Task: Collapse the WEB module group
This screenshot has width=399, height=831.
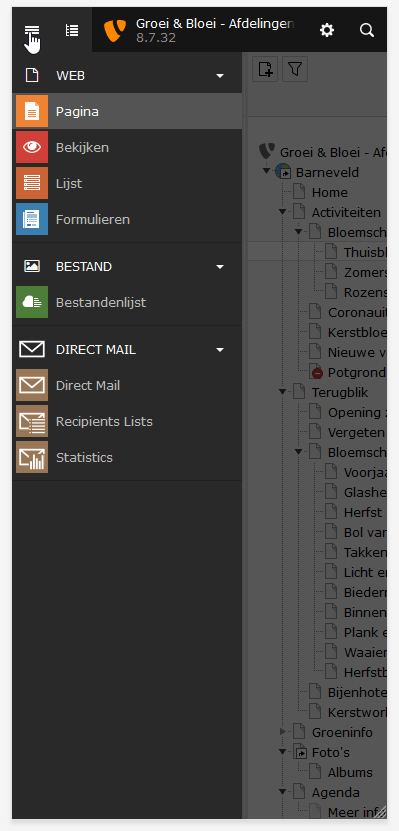Action: (x=220, y=76)
